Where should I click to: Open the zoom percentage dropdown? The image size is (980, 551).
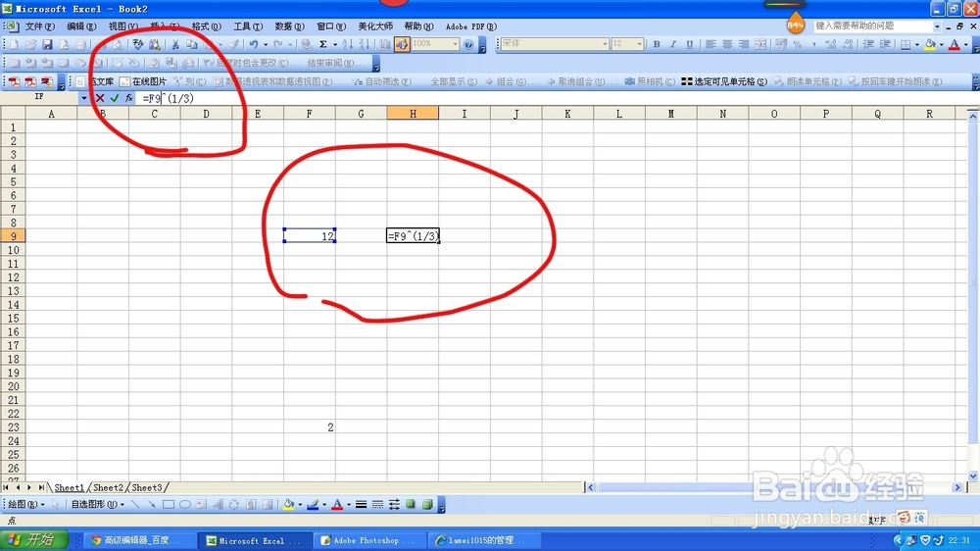(x=455, y=44)
